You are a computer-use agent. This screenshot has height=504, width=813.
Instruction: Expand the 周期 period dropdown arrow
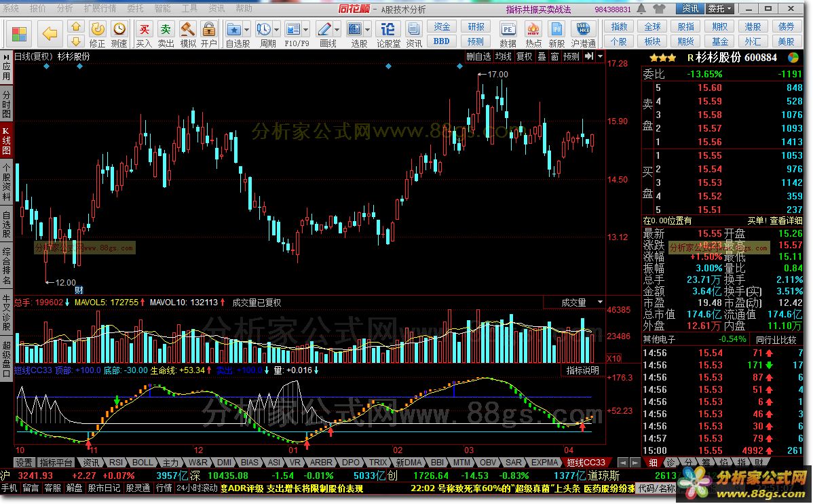[276, 30]
